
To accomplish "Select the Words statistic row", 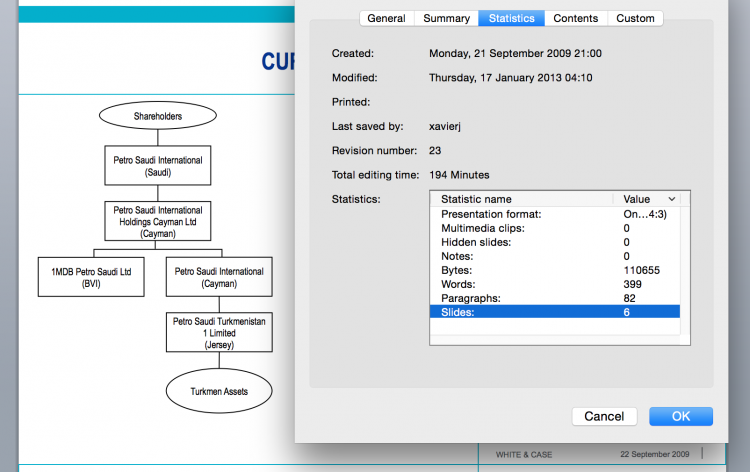I will (x=555, y=284).
